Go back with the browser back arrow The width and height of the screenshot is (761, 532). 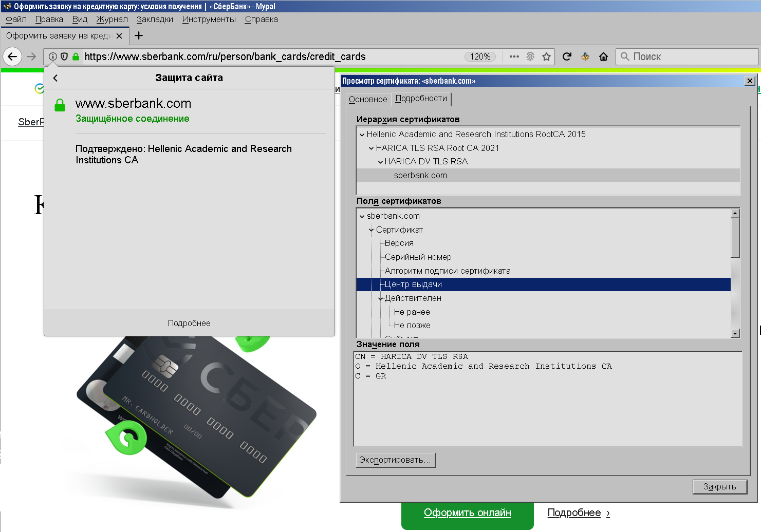[x=12, y=56]
